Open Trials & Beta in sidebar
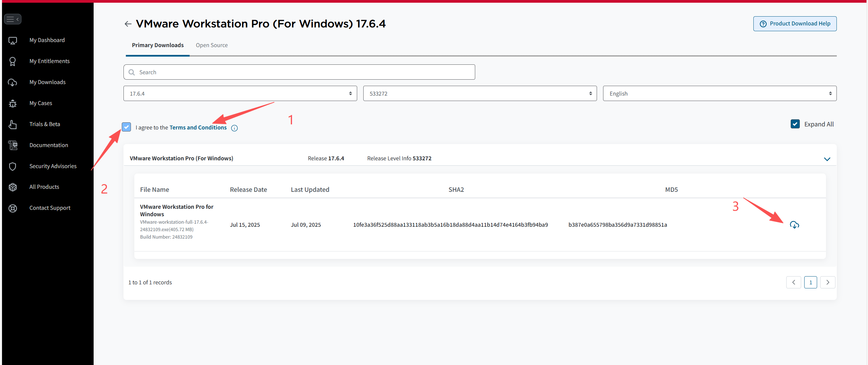Screen dimensions: 868x365 tap(45, 124)
